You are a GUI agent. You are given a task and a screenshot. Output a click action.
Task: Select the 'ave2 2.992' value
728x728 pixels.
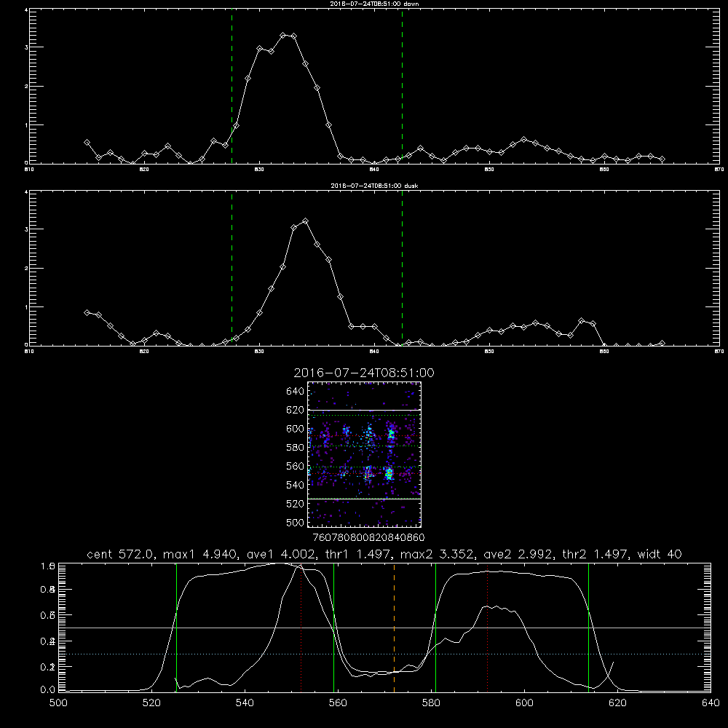518,554
